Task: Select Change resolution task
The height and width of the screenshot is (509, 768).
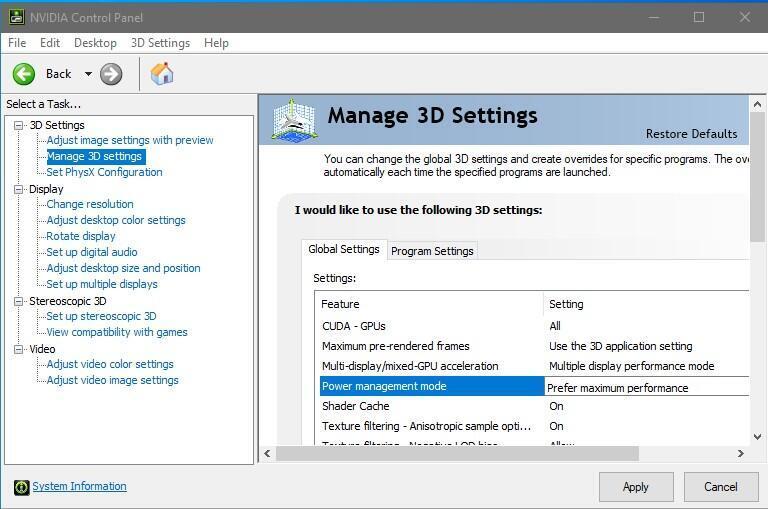Action: [90, 204]
